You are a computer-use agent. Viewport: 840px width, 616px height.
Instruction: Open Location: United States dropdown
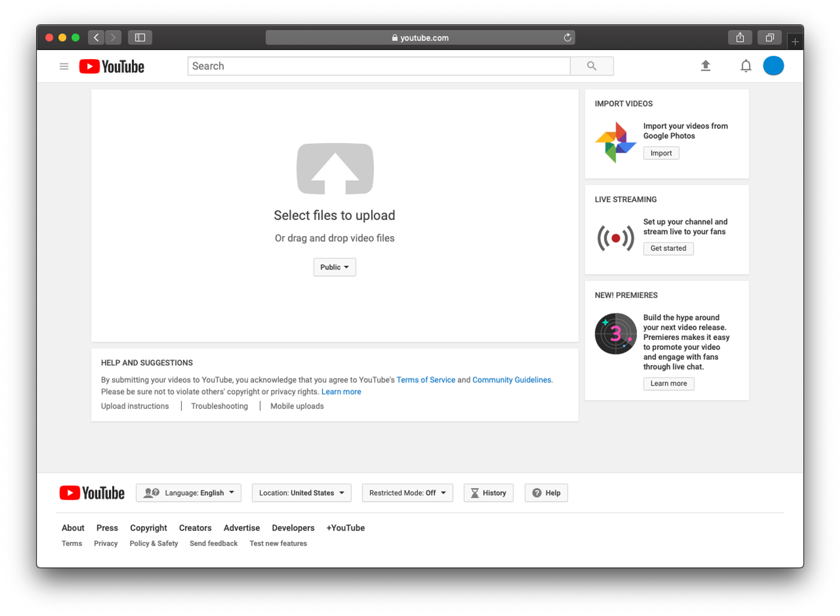pos(301,493)
